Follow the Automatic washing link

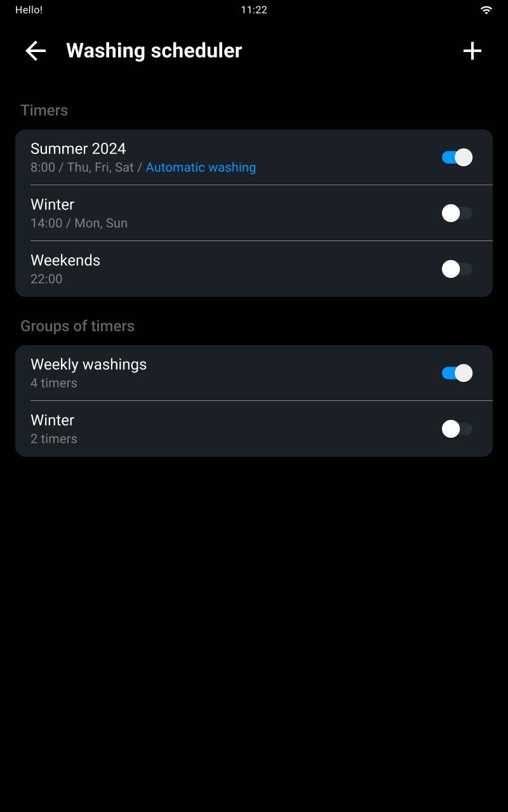tap(201, 167)
